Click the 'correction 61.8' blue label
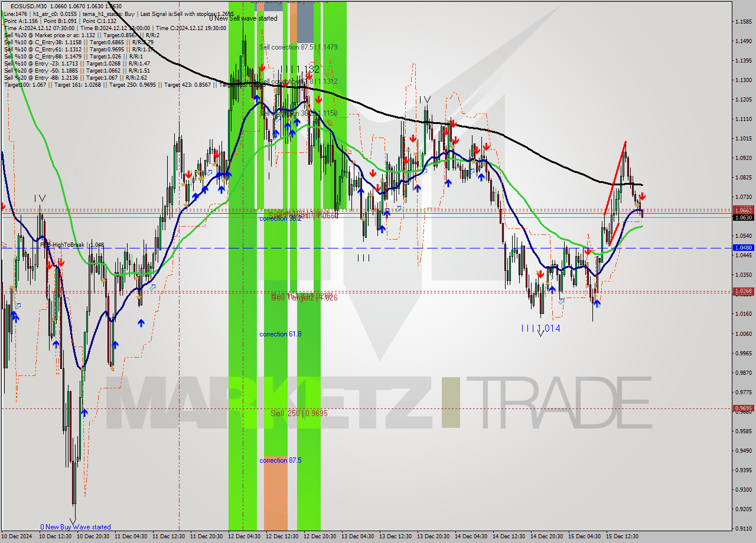The height and width of the screenshot is (543, 756). [x=280, y=334]
